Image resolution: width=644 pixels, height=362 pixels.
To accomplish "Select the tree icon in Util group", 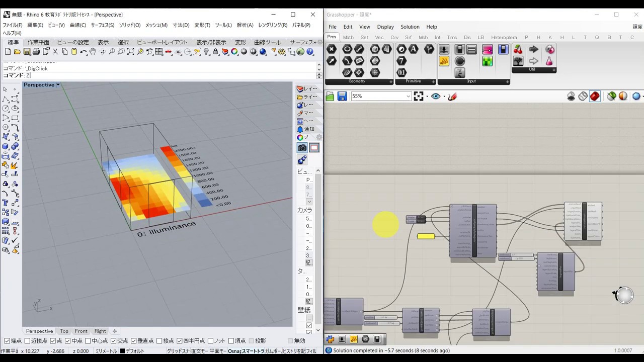I will (x=518, y=61).
